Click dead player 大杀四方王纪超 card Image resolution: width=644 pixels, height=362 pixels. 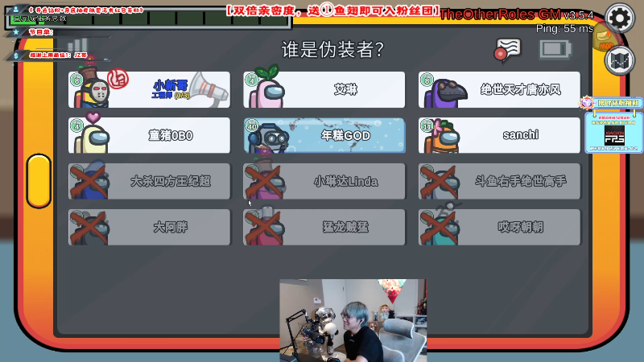[149, 182]
